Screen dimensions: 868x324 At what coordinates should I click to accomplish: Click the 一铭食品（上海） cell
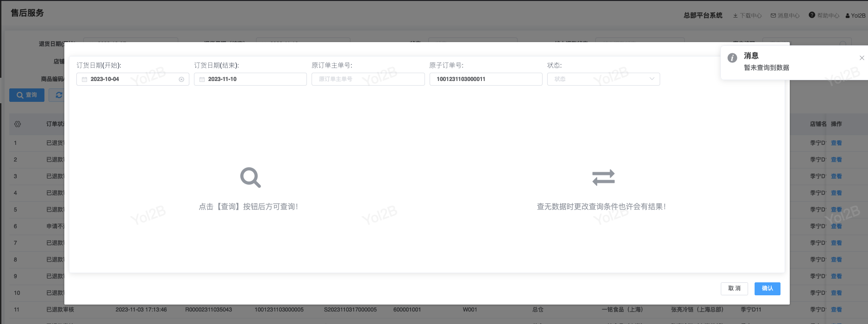click(x=622, y=310)
